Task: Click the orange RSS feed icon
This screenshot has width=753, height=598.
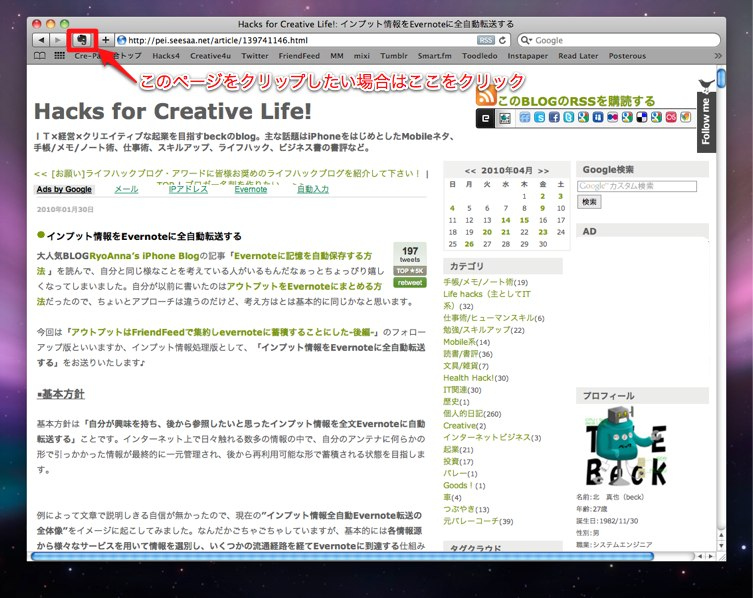Action: point(486,95)
